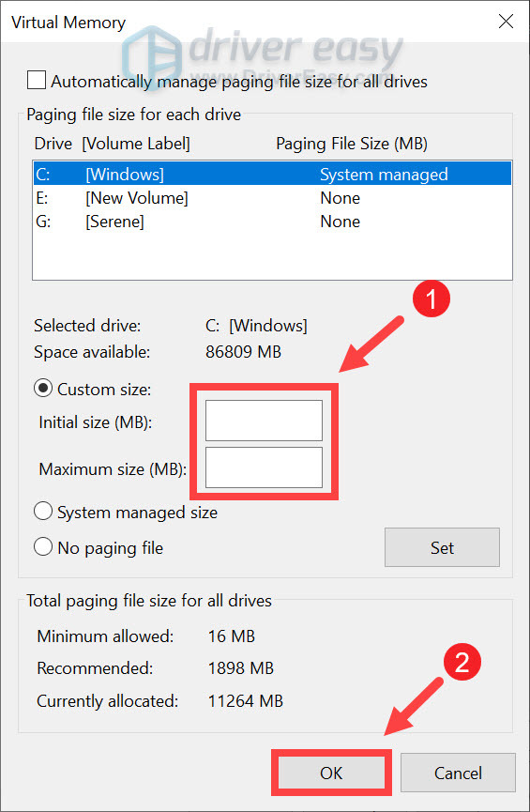The image size is (530, 812).
Task: Enable automatic paging file management checkbox
Action: click(37, 81)
